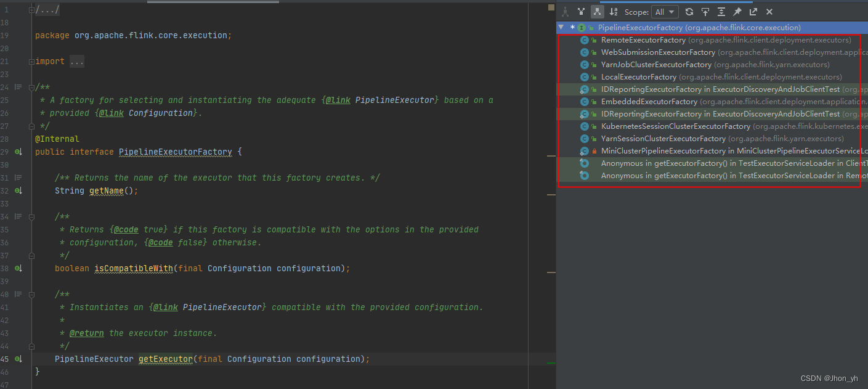This screenshot has height=389, width=868.
Task: Select subtypes hierarchy view button
Action: [597, 12]
